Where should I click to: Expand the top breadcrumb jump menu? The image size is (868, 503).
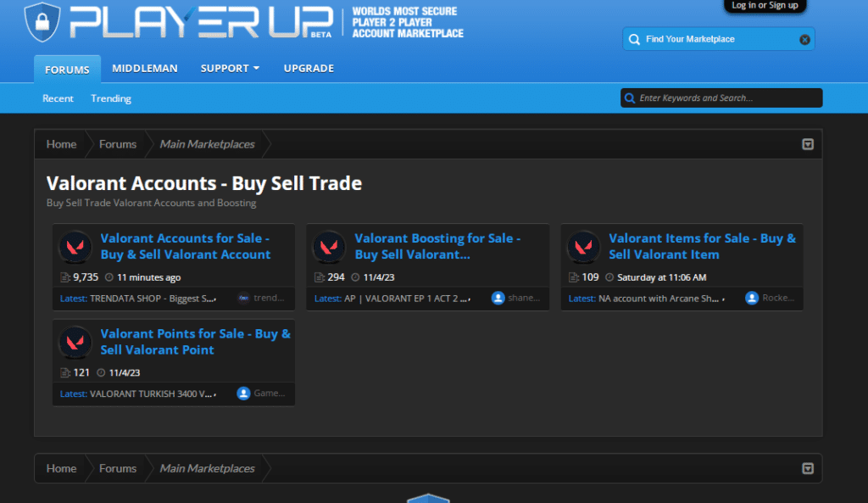tap(808, 144)
